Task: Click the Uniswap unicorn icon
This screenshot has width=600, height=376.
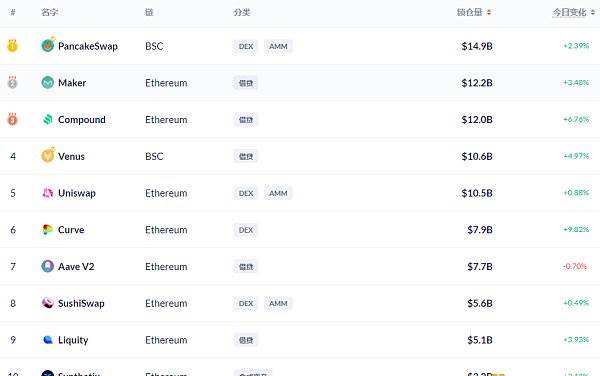Action: (x=47, y=193)
